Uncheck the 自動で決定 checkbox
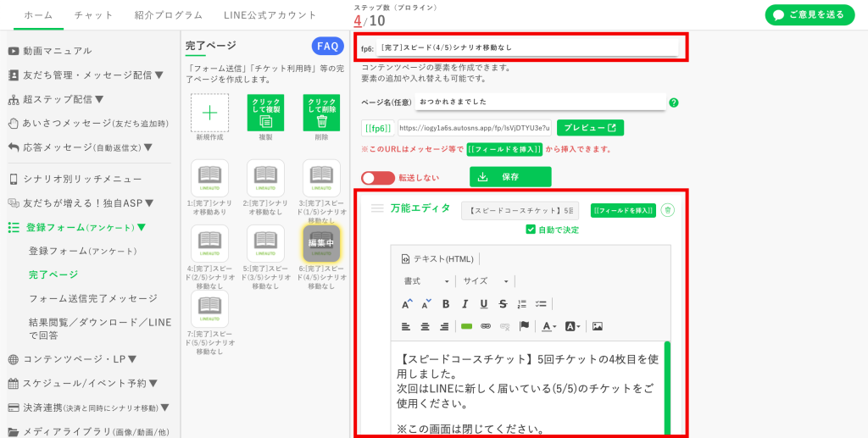868x438 pixels. tap(531, 230)
